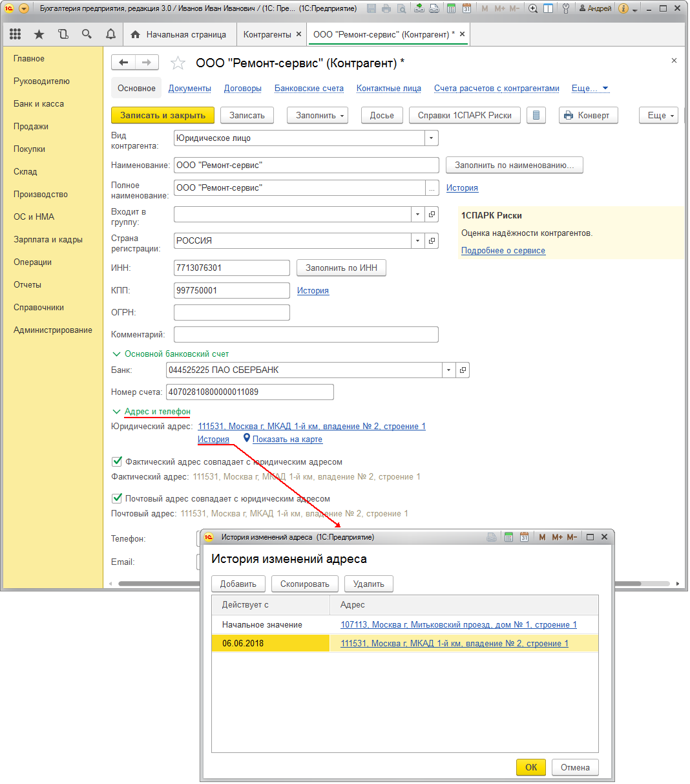Click Добавить in address history dialog
Image resolution: width=690 pixels, height=784 pixels.
238,584
